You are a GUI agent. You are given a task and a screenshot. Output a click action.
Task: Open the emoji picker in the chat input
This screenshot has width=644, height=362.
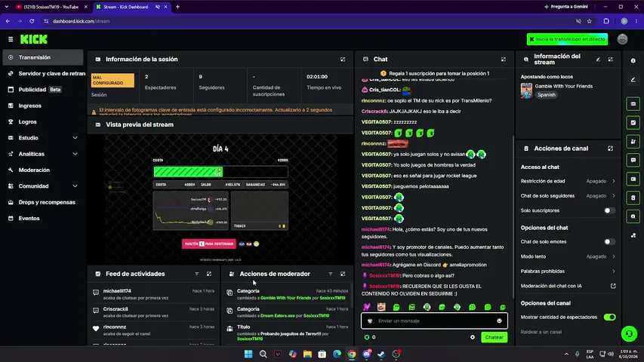pyautogui.click(x=499, y=321)
